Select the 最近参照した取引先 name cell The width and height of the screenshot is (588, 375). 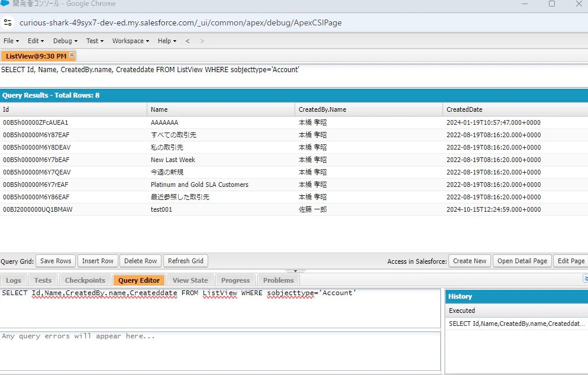click(221, 197)
